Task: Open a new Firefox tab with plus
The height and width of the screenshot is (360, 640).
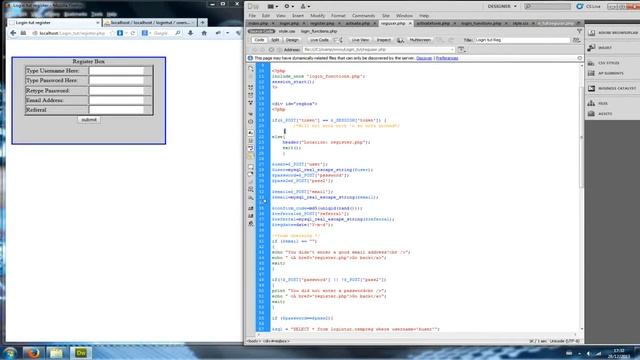Action: 202,22
